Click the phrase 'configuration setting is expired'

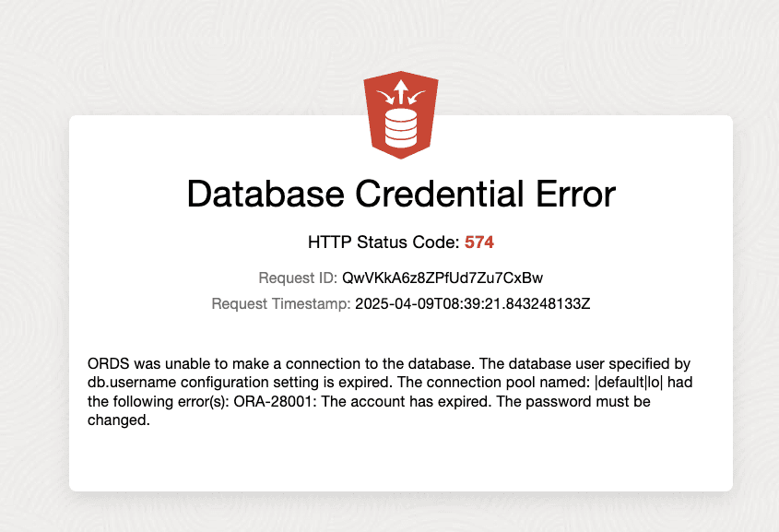tap(282, 383)
